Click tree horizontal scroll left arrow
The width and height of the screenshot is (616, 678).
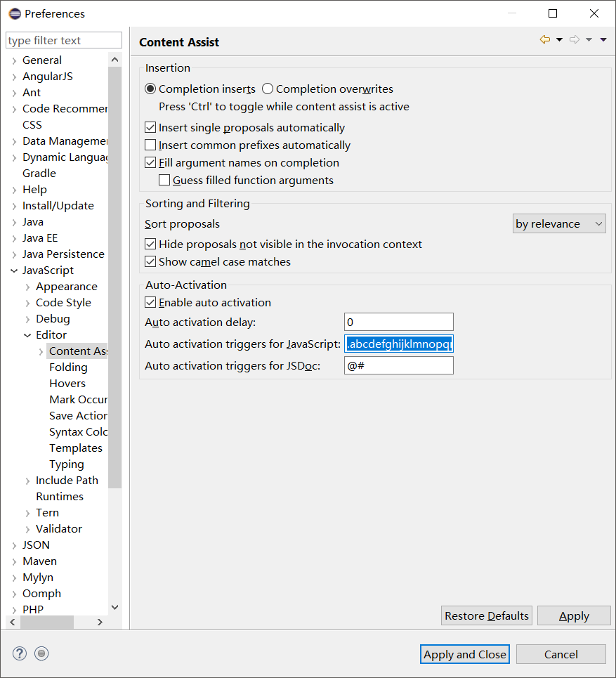pos(13,622)
